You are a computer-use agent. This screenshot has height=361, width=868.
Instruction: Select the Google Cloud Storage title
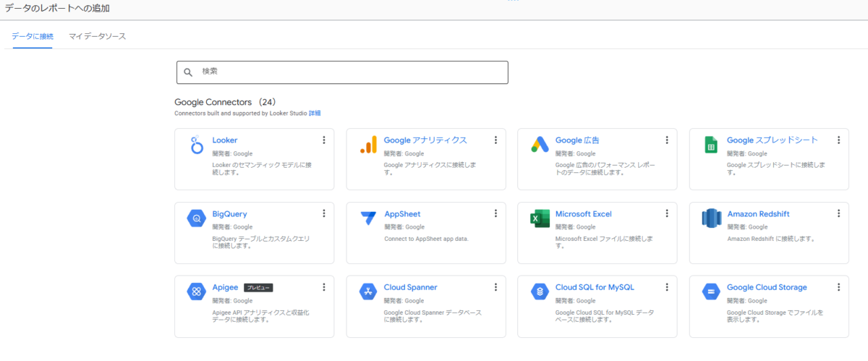767,287
